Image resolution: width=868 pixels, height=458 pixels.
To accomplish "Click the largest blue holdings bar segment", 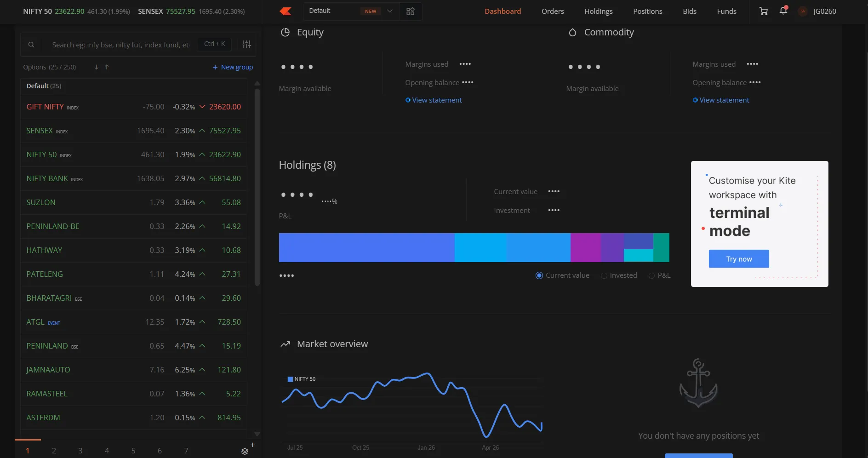I will point(367,247).
